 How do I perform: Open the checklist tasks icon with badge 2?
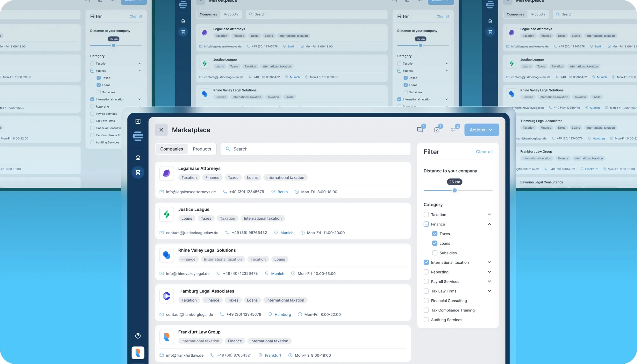point(454,130)
